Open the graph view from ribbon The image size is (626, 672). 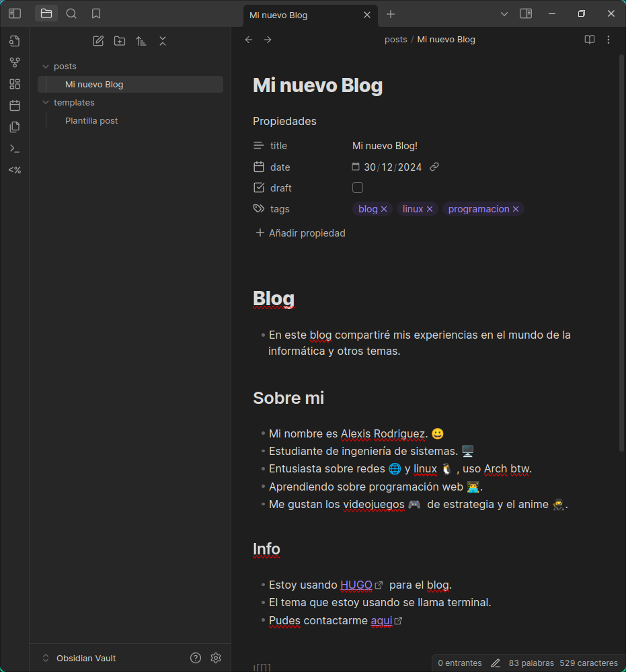[14, 62]
